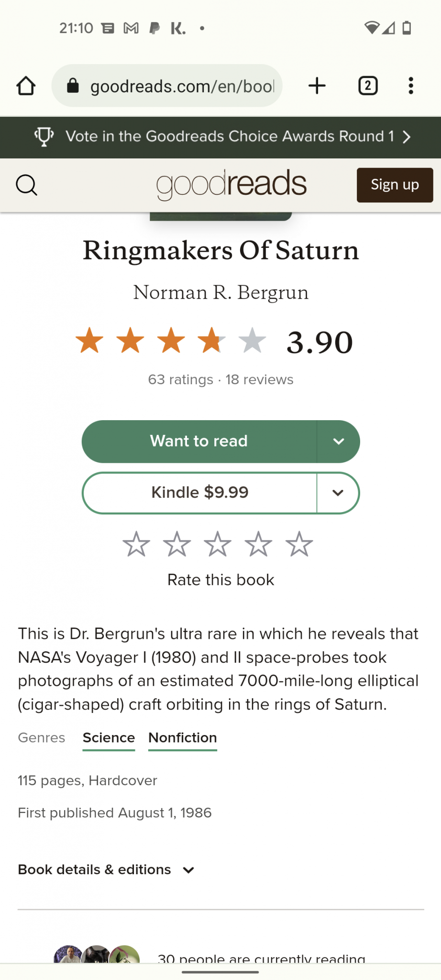
Task: Tap the Goodreads logo
Action: point(232,184)
